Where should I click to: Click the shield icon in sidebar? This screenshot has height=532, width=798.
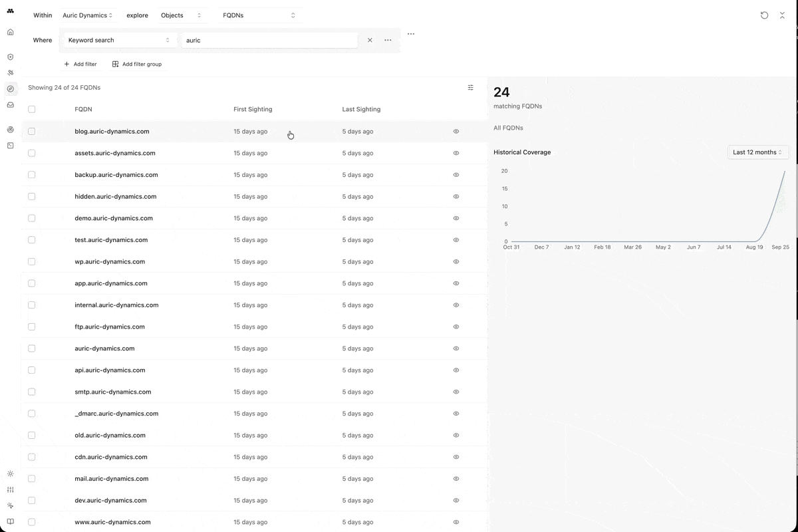coord(10,57)
